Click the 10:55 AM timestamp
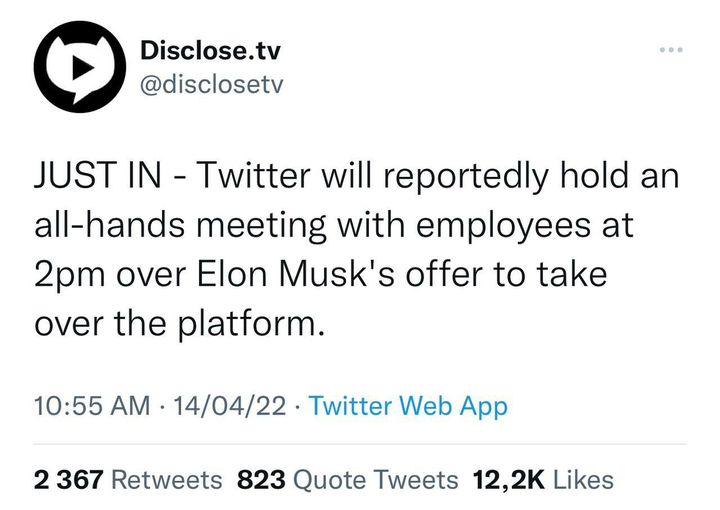Screen dimensions: 720x510 coord(92,406)
